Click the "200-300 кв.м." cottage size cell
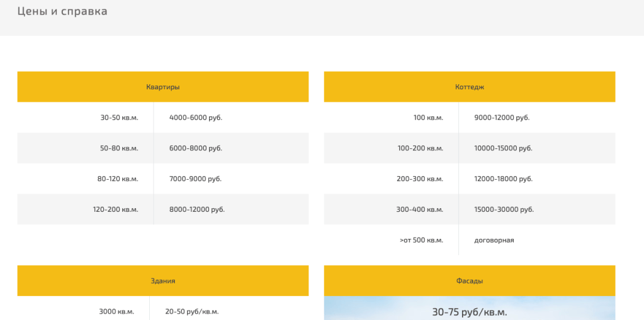 click(420, 179)
